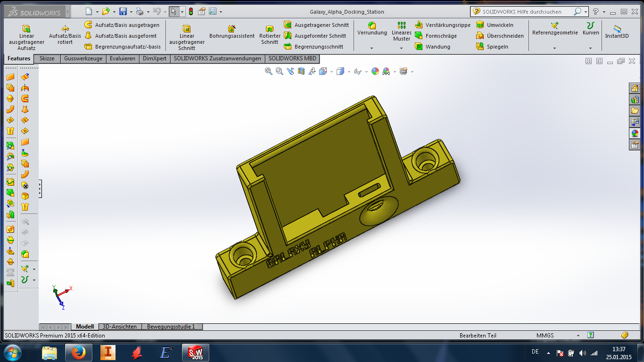The width and height of the screenshot is (644, 362).
Task: Select Lineares Muster tool
Action: coord(402,32)
